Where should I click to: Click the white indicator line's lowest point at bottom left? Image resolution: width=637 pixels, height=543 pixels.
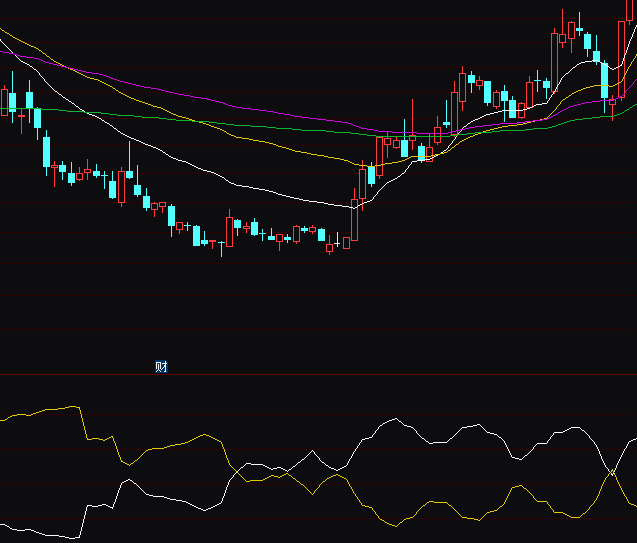point(70,538)
